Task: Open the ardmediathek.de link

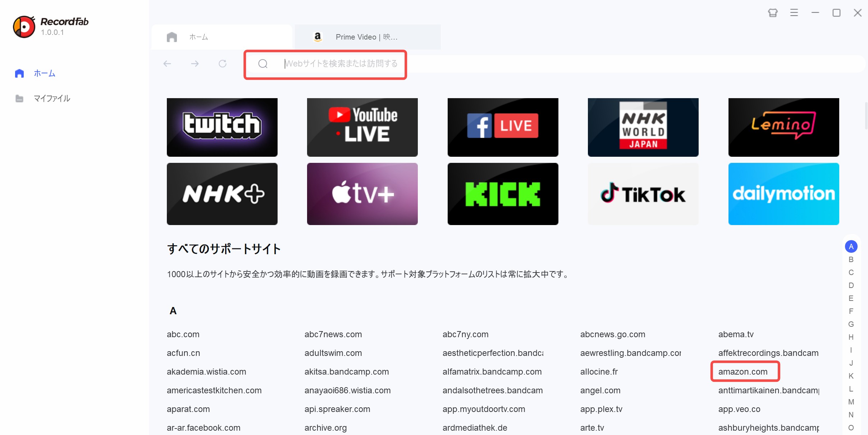Action: point(475,428)
